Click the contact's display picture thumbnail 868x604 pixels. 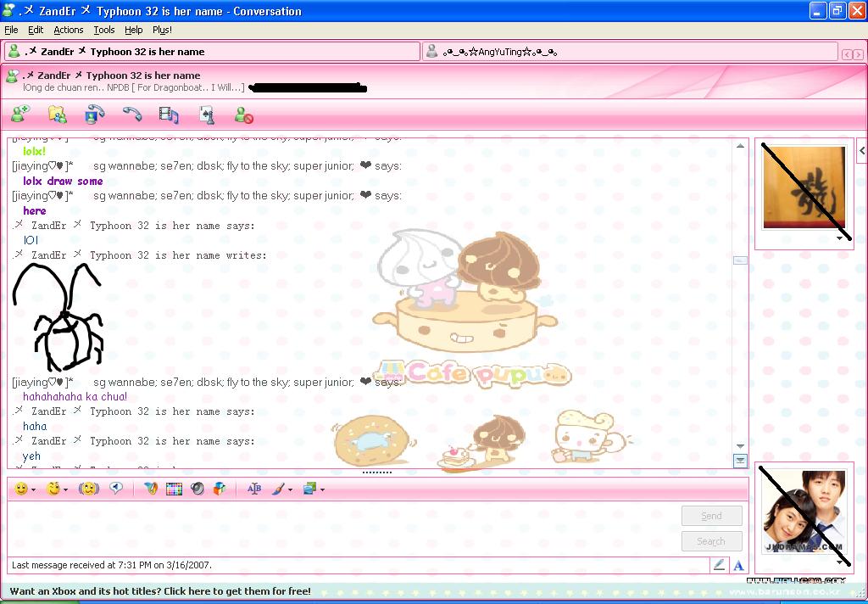click(x=804, y=187)
